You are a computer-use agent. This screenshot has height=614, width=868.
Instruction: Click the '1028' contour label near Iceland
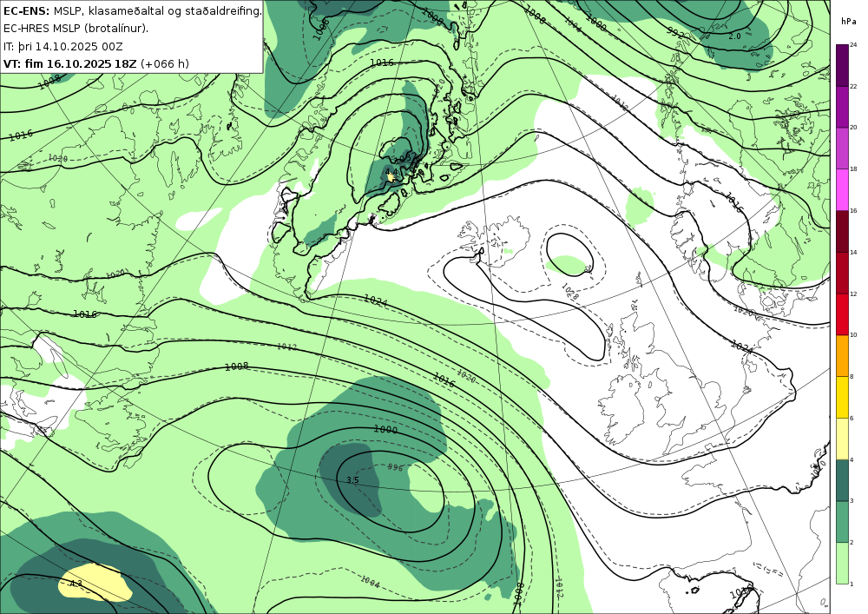pos(570,292)
